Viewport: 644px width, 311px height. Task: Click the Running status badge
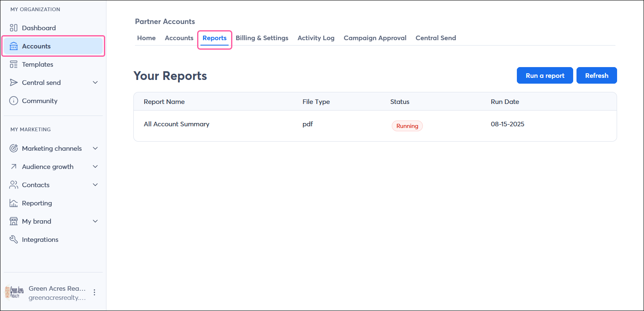tap(407, 126)
